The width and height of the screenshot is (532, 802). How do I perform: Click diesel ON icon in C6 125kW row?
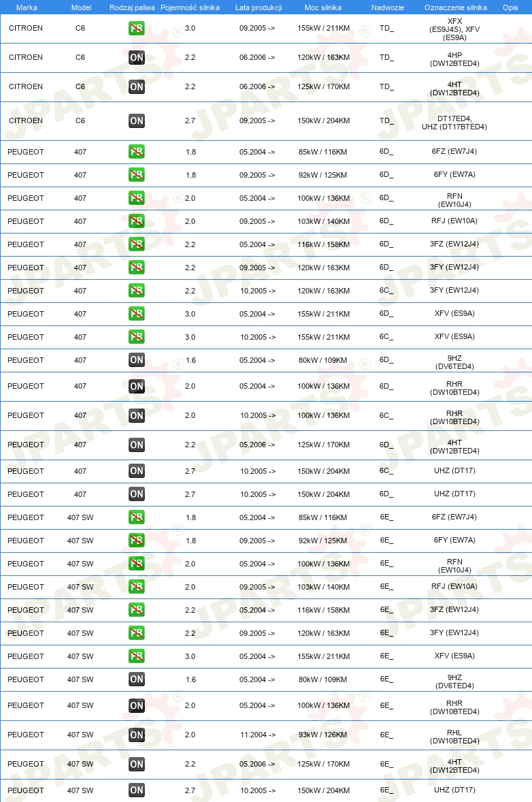click(137, 86)
